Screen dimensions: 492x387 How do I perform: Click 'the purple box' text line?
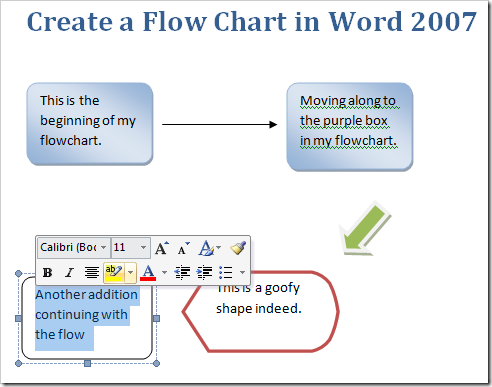coord(344,121)
